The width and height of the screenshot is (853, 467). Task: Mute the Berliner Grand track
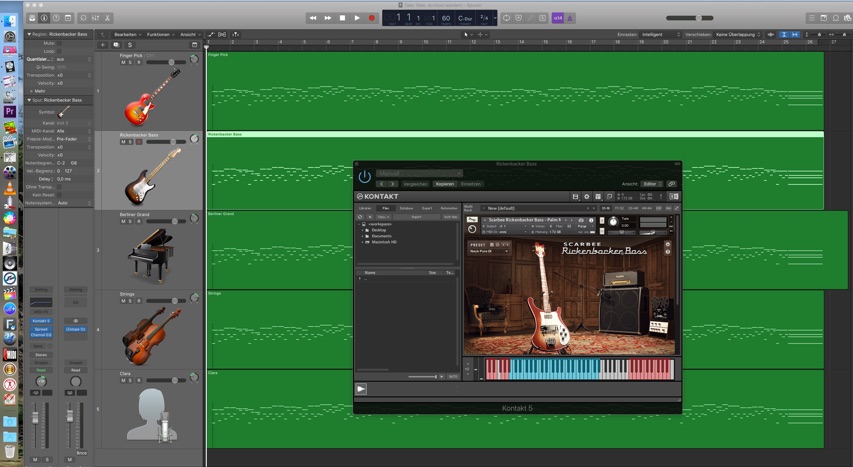(x=123, y=222)
